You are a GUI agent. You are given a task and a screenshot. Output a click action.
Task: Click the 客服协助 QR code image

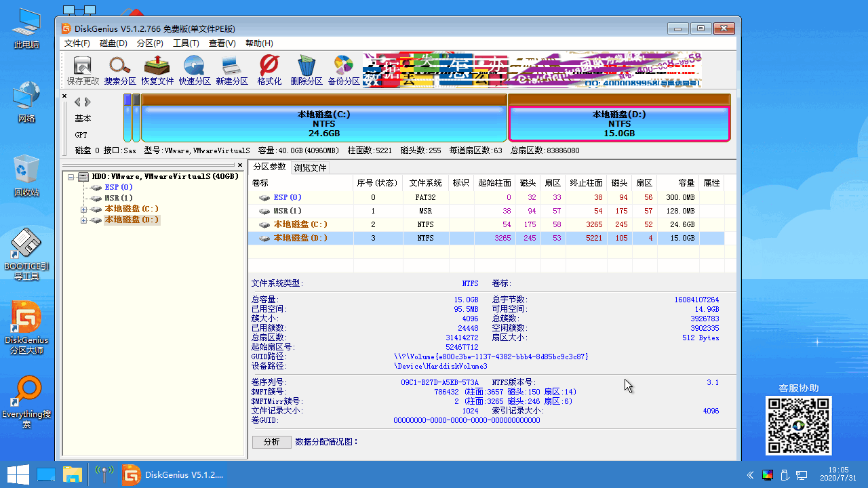tap(798, 425)
